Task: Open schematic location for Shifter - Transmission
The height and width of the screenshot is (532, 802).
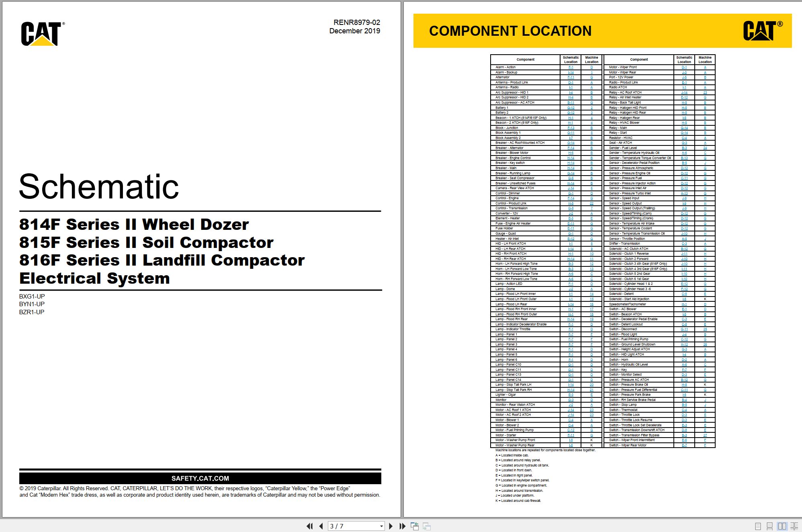Action: [684, 243]
